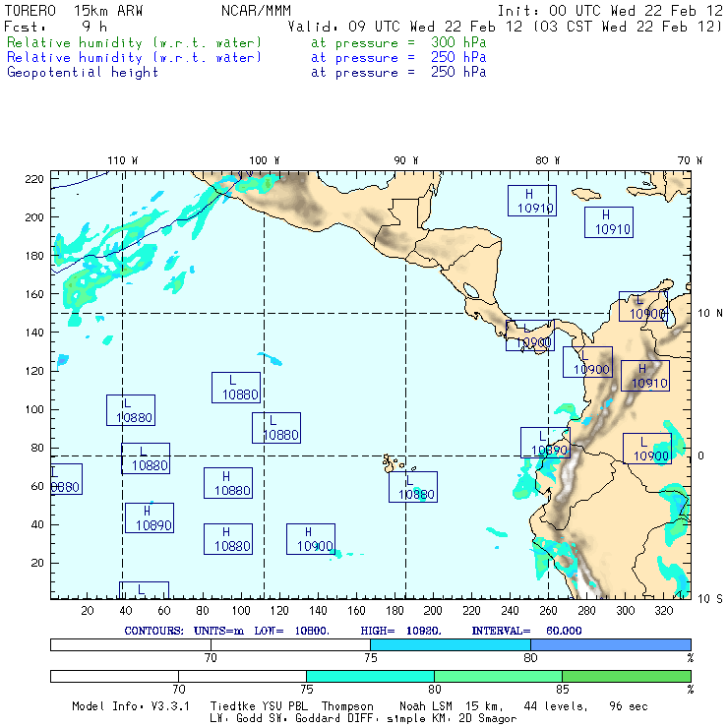Click the 'Init: 00 UTC Wed 22 Feb 12' text
This screenshot has height=728, width=728.
tap(610, 10)
